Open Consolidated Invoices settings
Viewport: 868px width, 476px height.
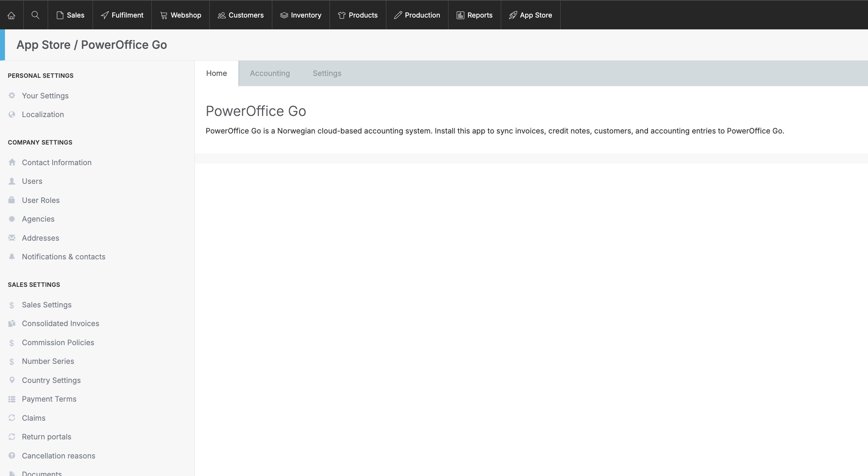61,323
